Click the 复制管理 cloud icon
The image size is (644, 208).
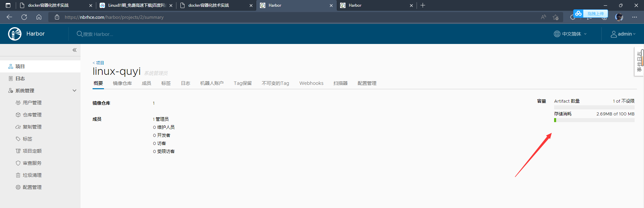click(x=18, y=127)
